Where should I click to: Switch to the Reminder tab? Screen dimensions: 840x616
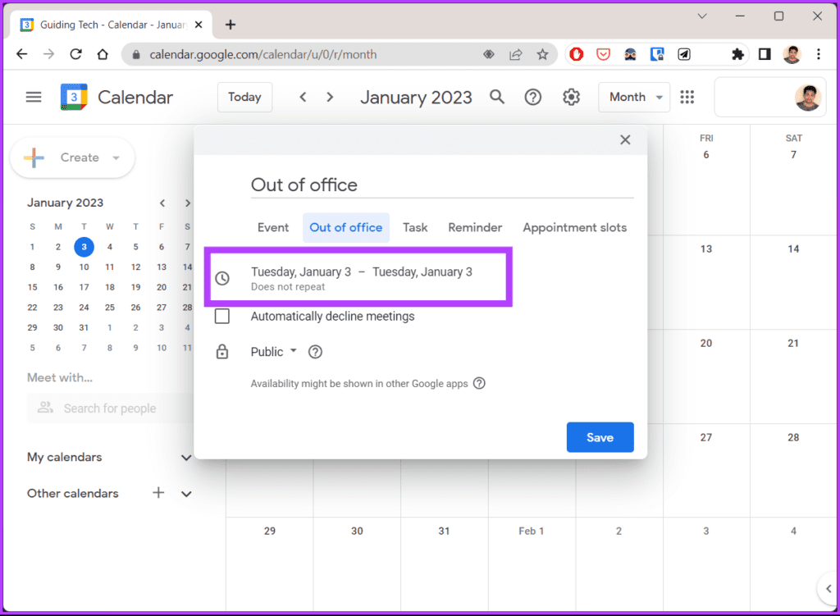click(x=475, y=228)
